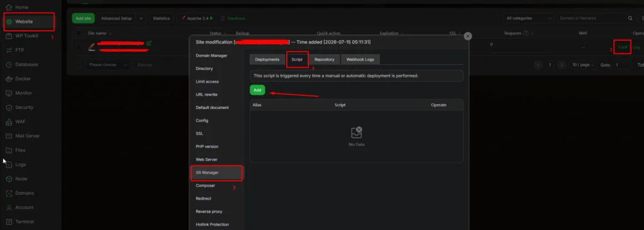Click the Add site button

[x=84, y=18]
